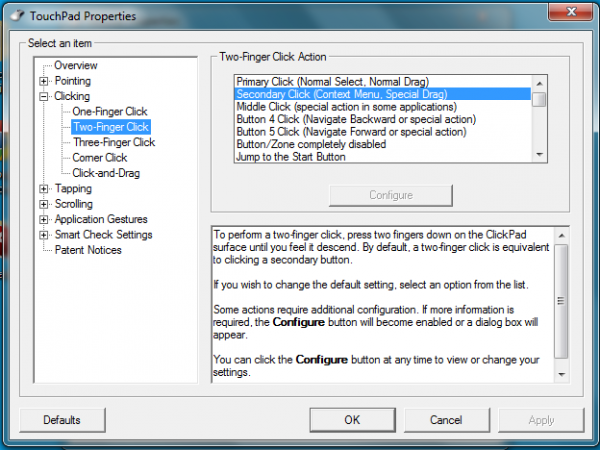Screen dimensions: 600x450
Task: Click the description box scrollbar thumb
Action: 561,301
